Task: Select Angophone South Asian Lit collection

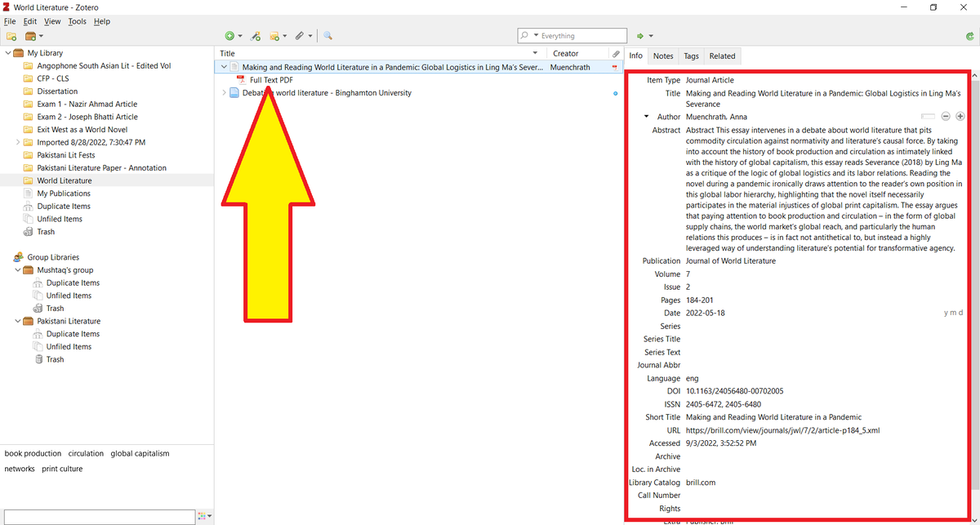Action: coord(104,66)
